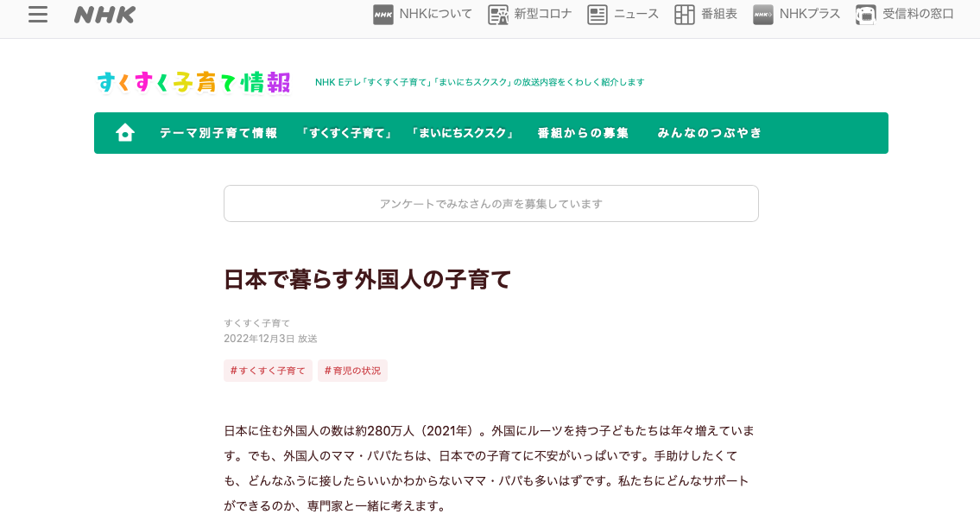Select みんなのつぶやき navigation item
Screen dimensions: 980x527
[710, 133]
